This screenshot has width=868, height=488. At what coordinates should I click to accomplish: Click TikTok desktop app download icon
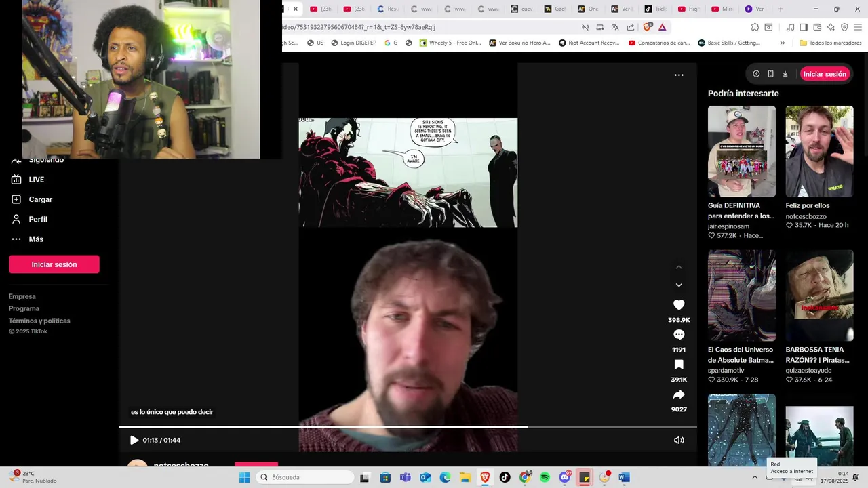[785, 74]
